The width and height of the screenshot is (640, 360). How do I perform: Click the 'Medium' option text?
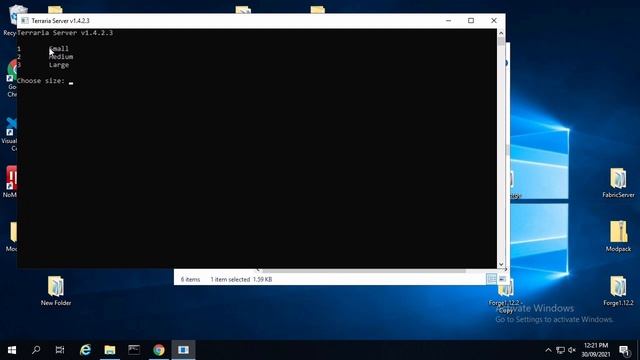click(x=61, y=57)
